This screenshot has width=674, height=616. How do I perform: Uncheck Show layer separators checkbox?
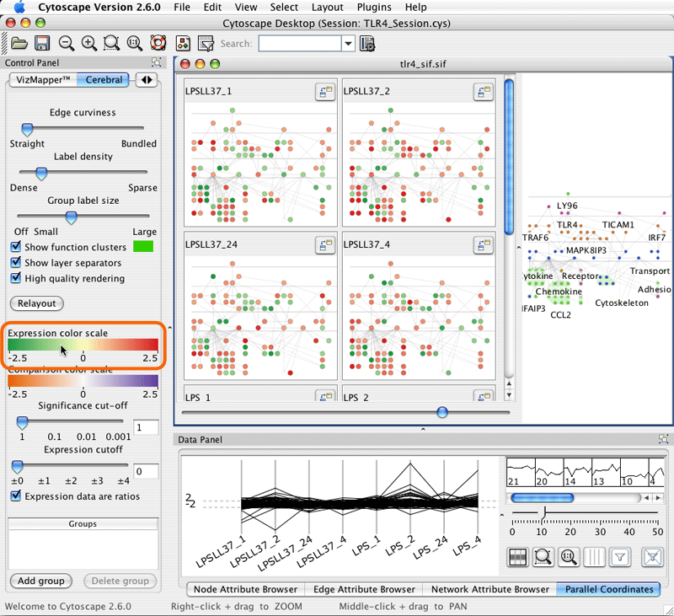[15, 262]
